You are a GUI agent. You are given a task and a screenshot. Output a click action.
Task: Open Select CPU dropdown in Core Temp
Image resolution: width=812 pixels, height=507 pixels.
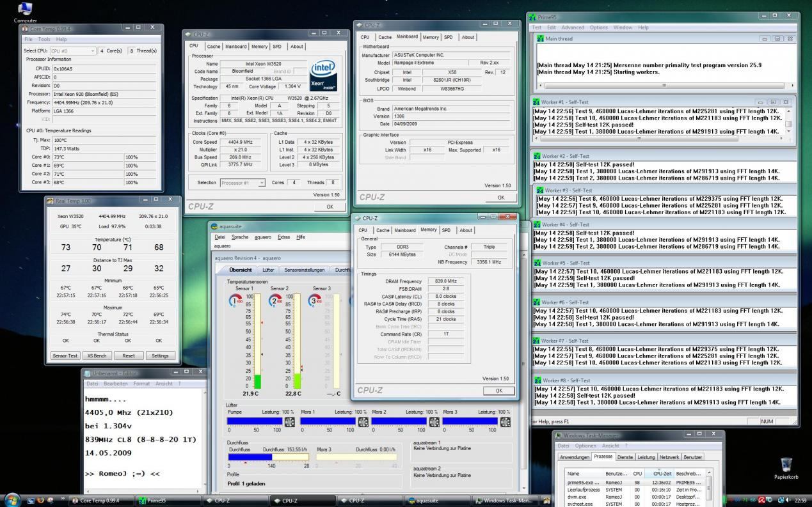(72, 51)
